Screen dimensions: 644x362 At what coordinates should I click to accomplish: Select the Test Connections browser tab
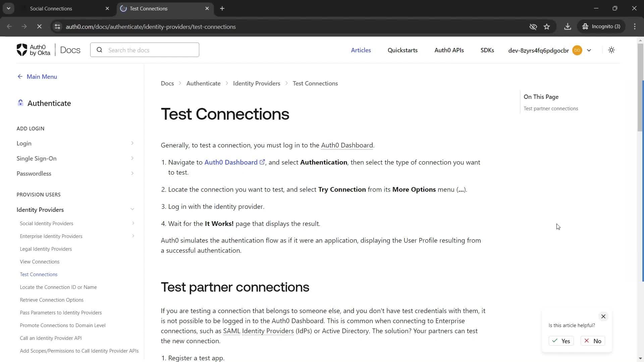pos(165,8)
